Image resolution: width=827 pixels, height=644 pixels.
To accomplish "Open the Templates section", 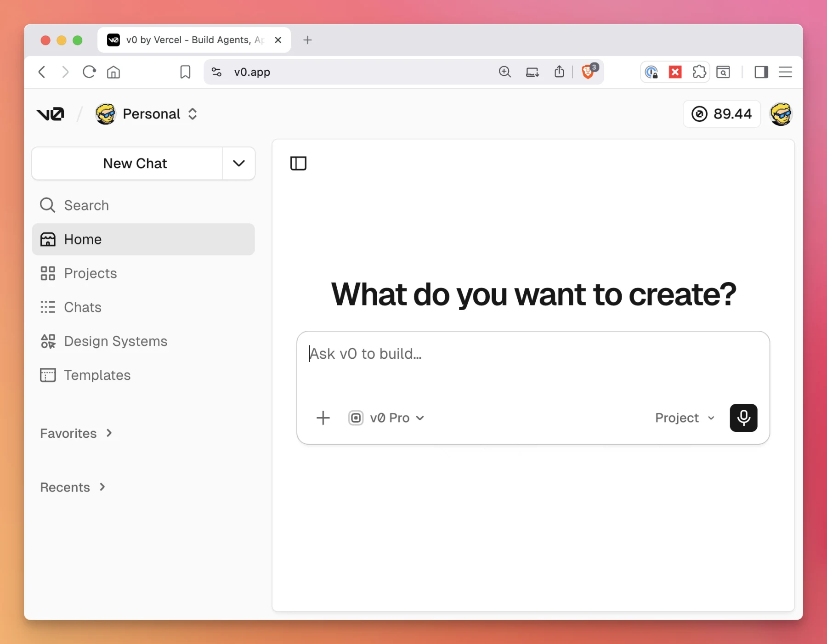I will 143,375.
